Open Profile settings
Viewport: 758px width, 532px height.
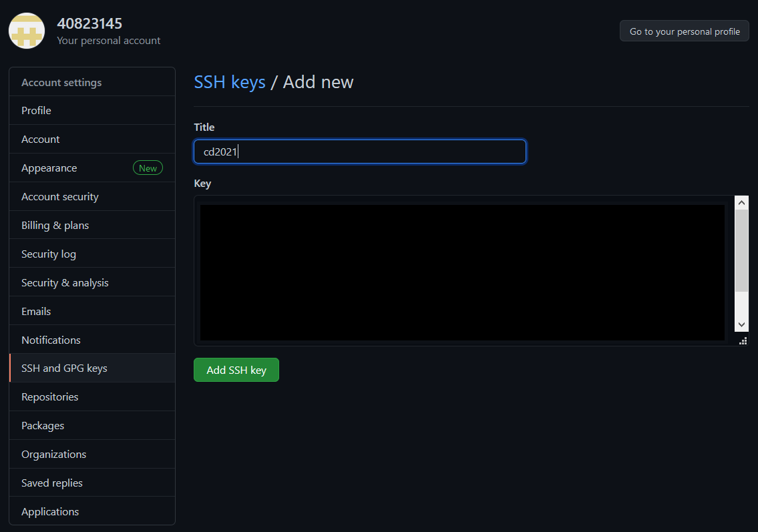[92, 111]
